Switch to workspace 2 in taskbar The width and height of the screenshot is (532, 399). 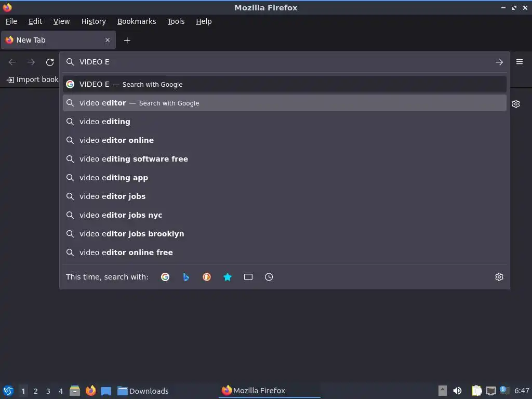click(x=36, y=391)
